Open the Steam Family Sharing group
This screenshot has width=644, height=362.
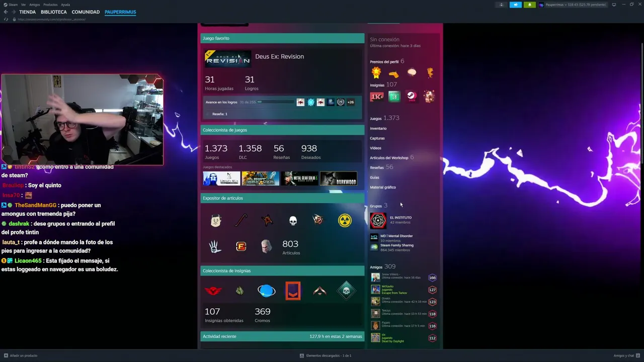pyautogui.click(x=397, y=245)
